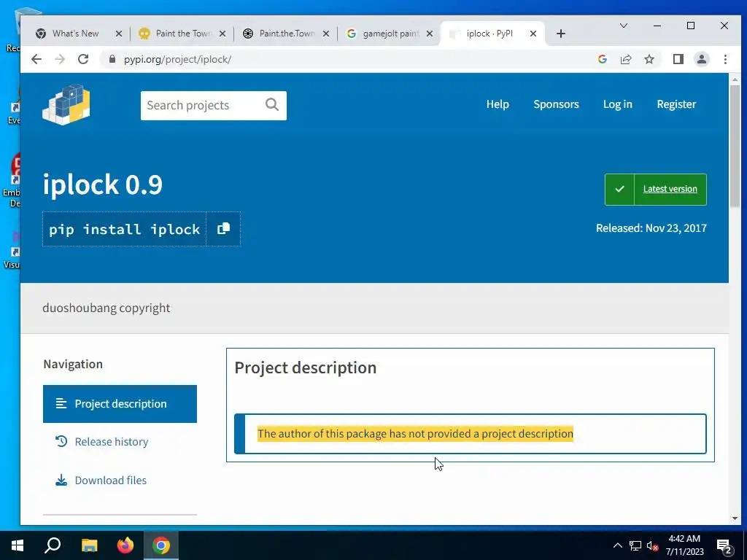Close the gamejolt paint tab
The width and height of the screenshot is (747, 560).
pos(429,34)
